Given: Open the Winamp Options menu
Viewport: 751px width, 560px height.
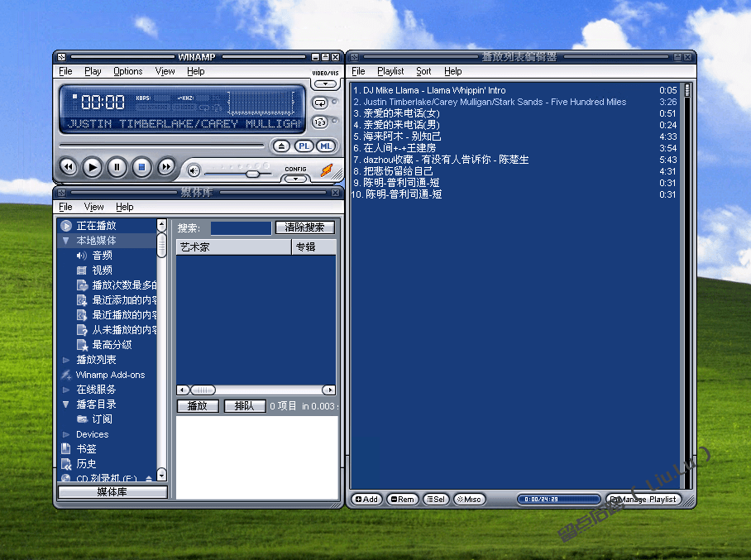Looking at the screenshot, I should point(128,71).
